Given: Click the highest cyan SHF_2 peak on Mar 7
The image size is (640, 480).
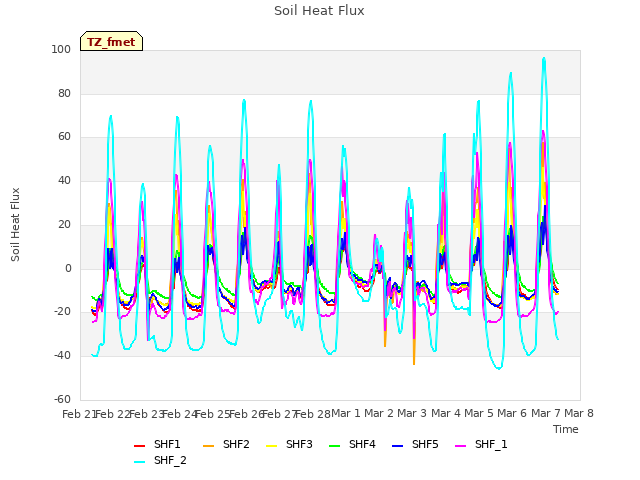Looking at the screenshot, I should pos(544,58).
